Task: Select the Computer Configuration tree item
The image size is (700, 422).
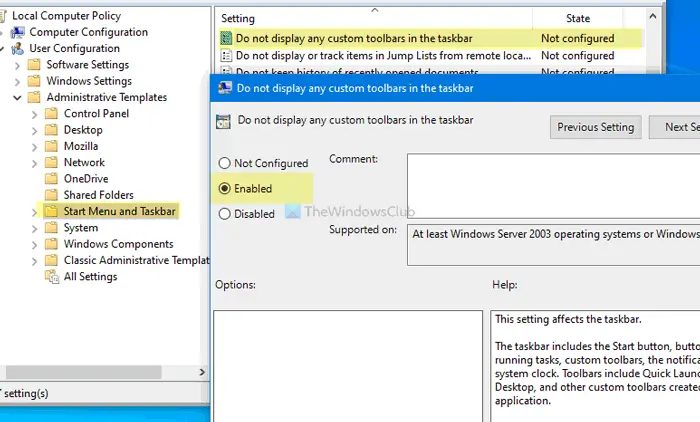Action: 88,32
